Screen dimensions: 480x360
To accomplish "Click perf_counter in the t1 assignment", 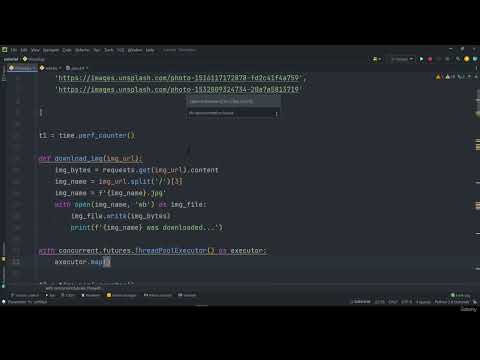I will click(102, 135).
